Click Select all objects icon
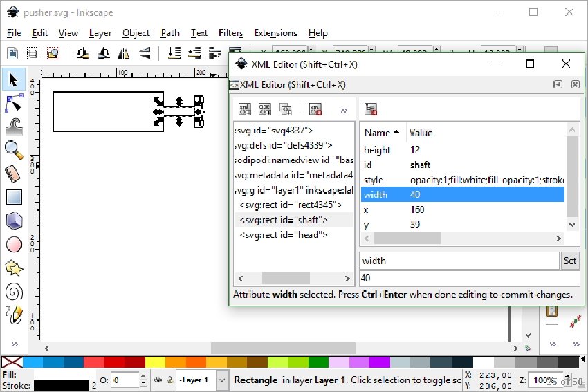 pyautogui.click(x=12, y=53)
